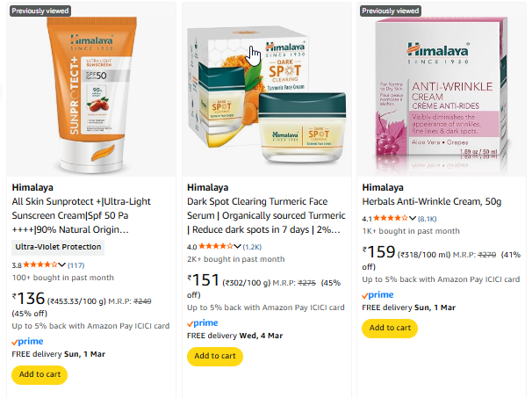
Task: Click the prime logo under the Anti-Wrinkle Cream
Action: coord(377,294)
